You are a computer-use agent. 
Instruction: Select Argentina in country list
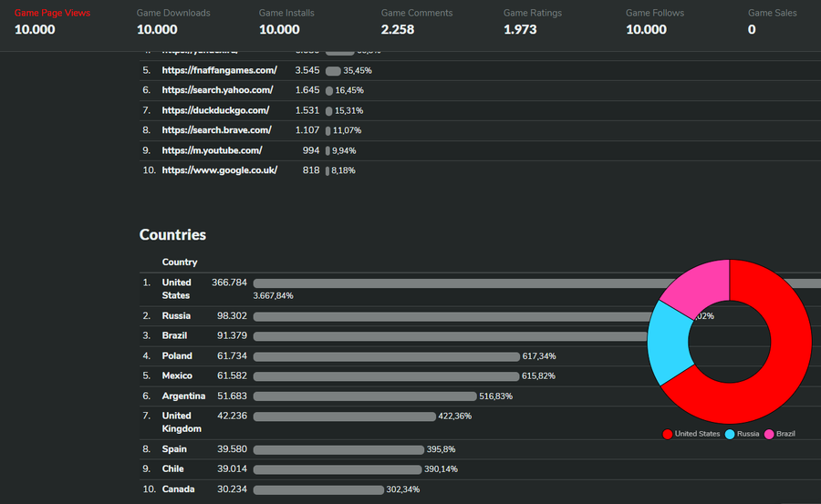(183, 396)
